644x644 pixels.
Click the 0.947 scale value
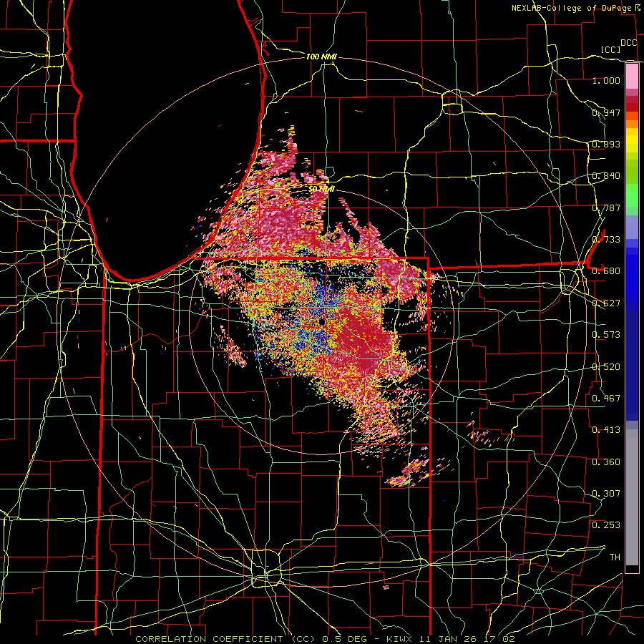(606, 112)
